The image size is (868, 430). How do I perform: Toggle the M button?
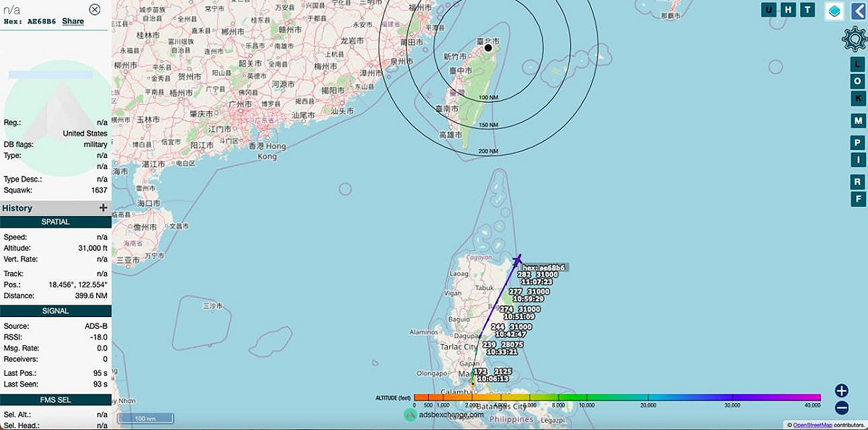click(x=858, y=121)
